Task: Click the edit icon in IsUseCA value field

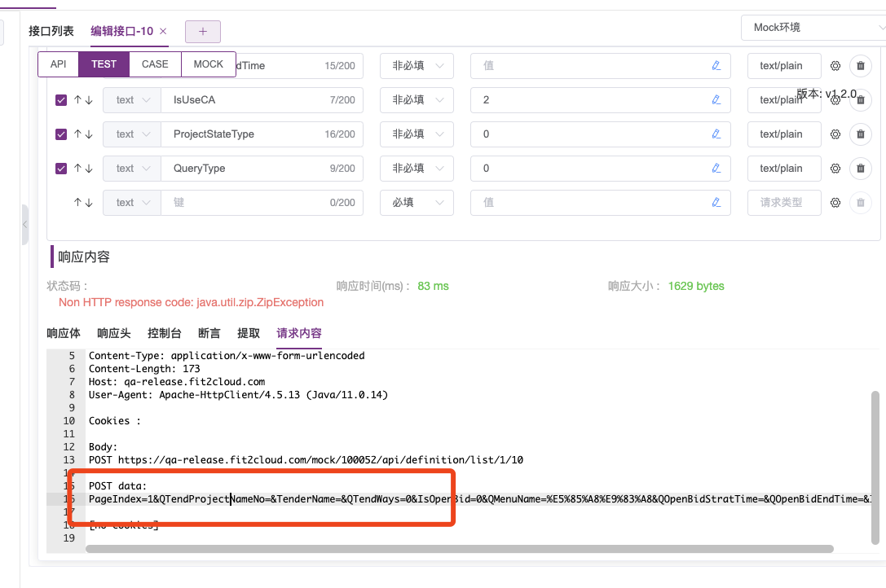Action: point(716,100)
